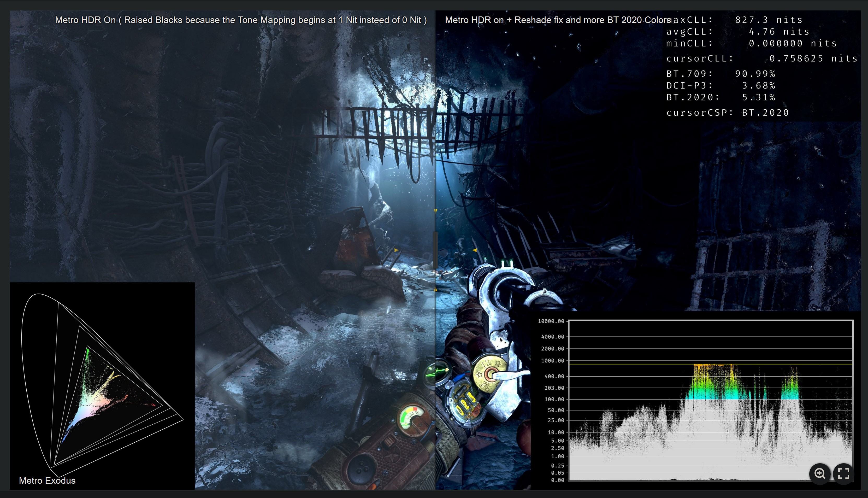
Task: Click the 0.00 waveform axis label
Action: click(558, 480)
